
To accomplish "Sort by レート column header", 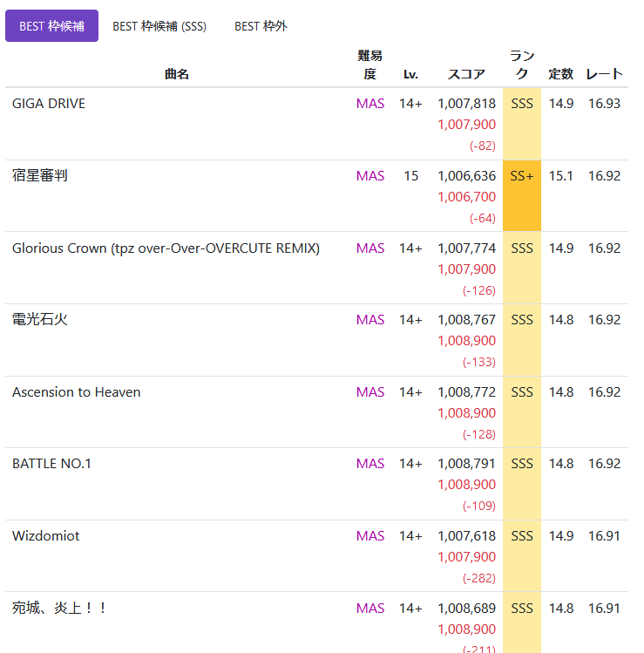I will click(604, 74).
